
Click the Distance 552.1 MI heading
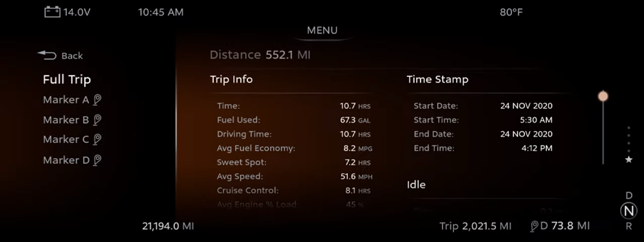point(260,55)
